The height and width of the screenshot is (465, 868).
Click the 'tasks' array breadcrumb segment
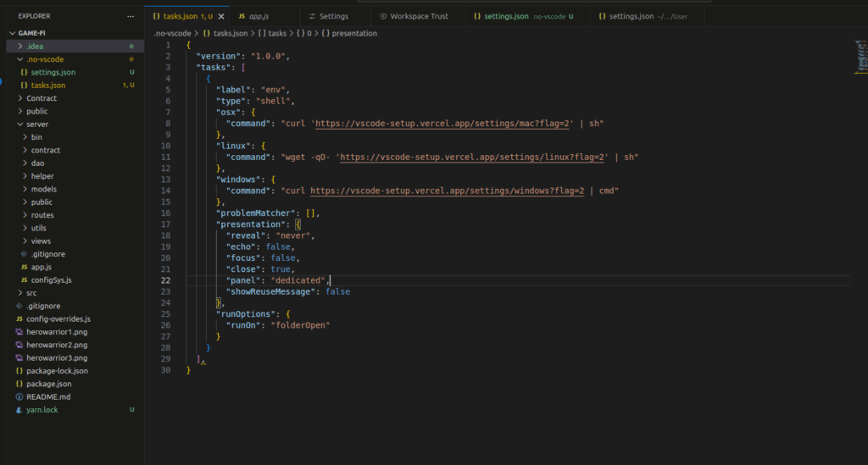tap(277, 33)
